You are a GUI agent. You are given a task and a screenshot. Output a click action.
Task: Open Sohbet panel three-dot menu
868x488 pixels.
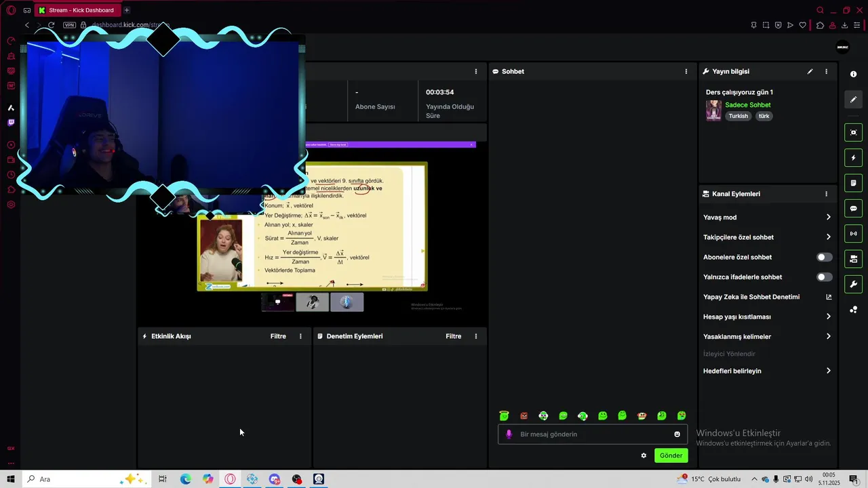pos(686,71)
